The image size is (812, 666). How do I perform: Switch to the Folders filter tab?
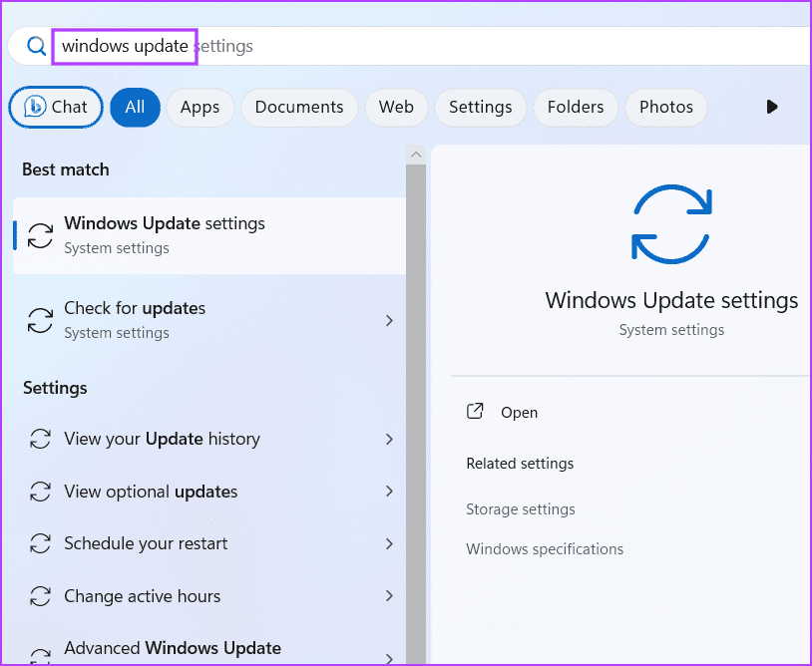tap(576, 107)
